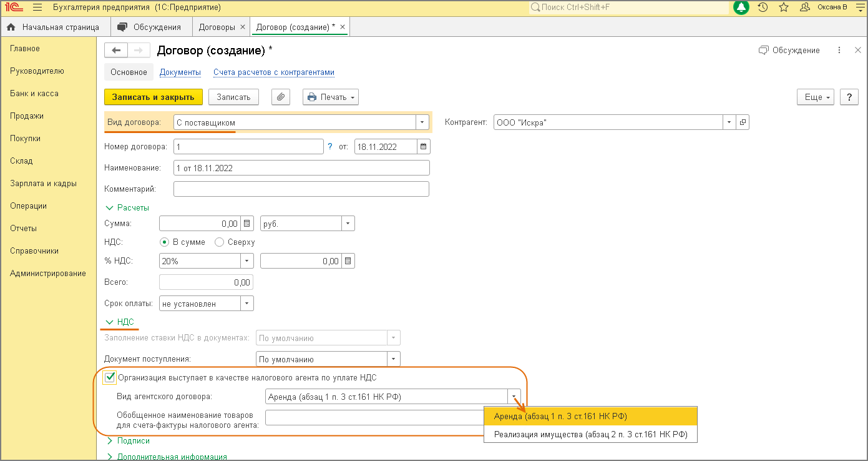Open the three-dot form options menu
Viewport: 868px width, 461px height.
(839, 50)
